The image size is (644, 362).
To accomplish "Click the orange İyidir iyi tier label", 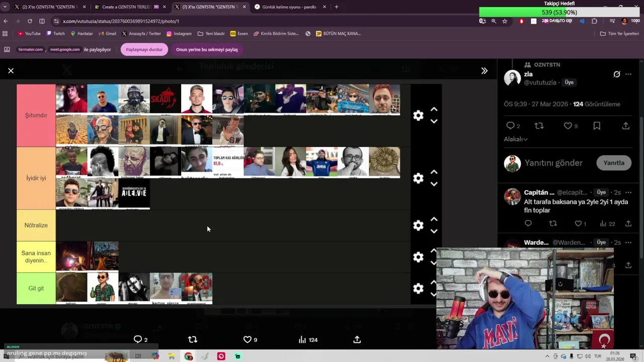I will (36, 178).
